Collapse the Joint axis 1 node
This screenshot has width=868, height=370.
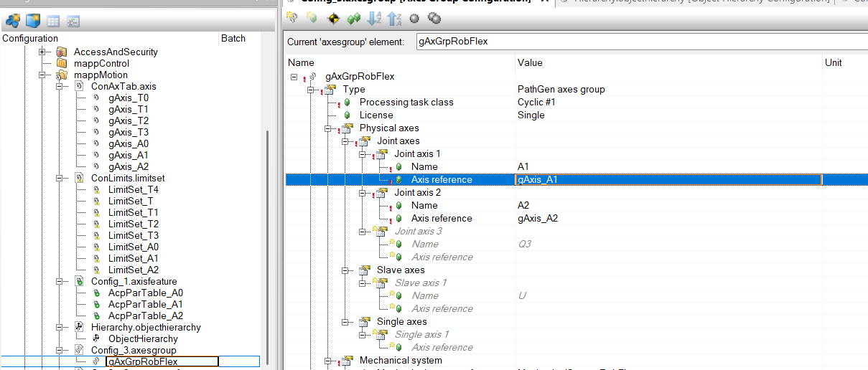tap(363, 153)
